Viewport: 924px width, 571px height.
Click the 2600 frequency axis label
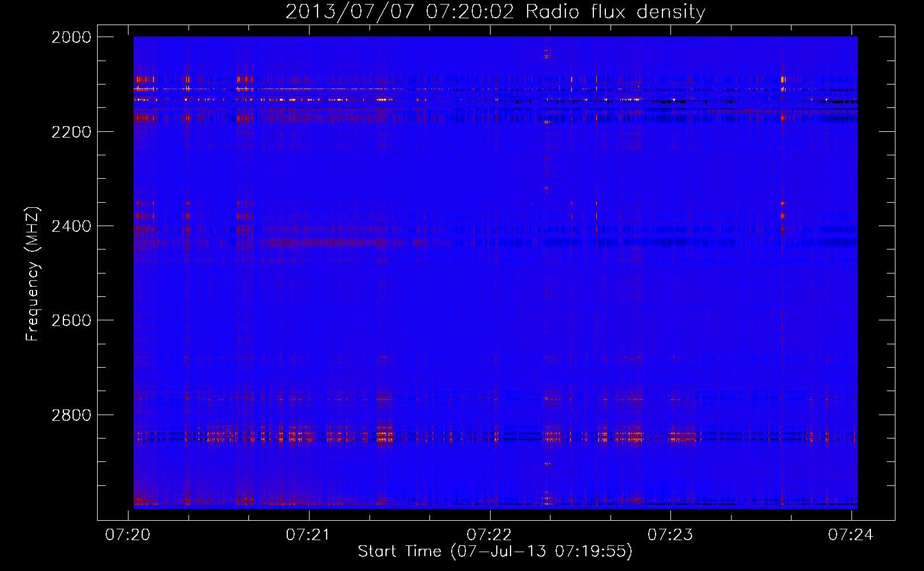[71, 321]
